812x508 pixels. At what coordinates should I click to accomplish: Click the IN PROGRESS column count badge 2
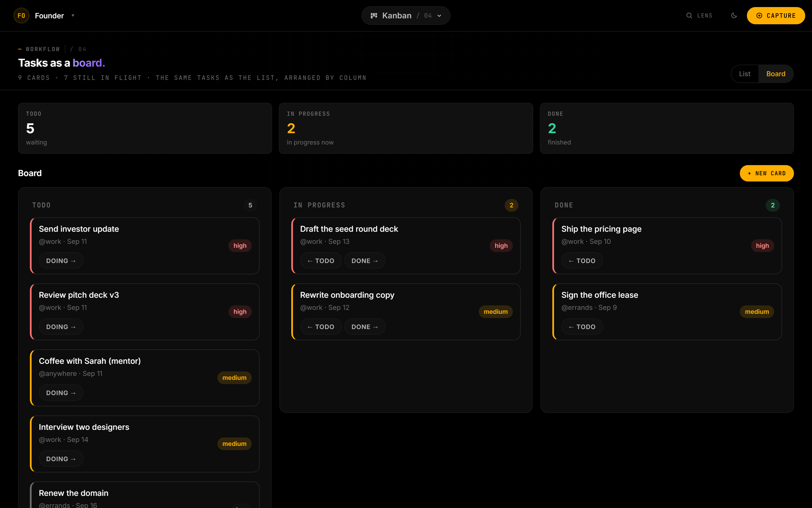tap(511, 205)
